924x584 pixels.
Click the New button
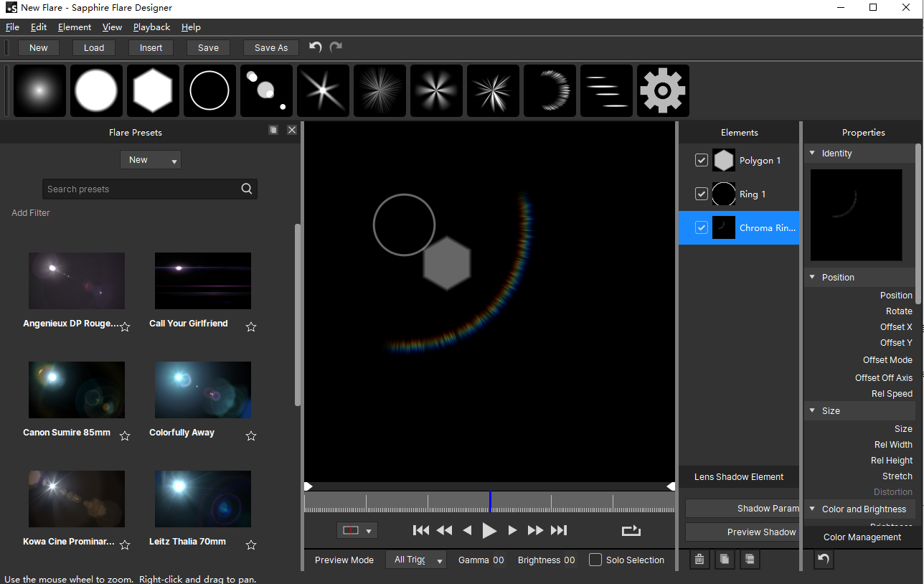pos(39,47)
